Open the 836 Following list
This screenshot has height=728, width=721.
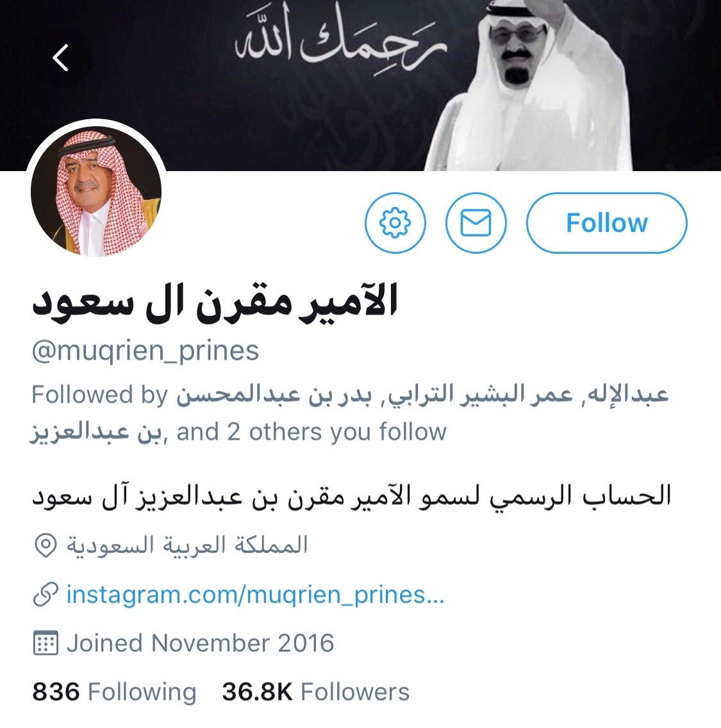click(x=114, y=691)
